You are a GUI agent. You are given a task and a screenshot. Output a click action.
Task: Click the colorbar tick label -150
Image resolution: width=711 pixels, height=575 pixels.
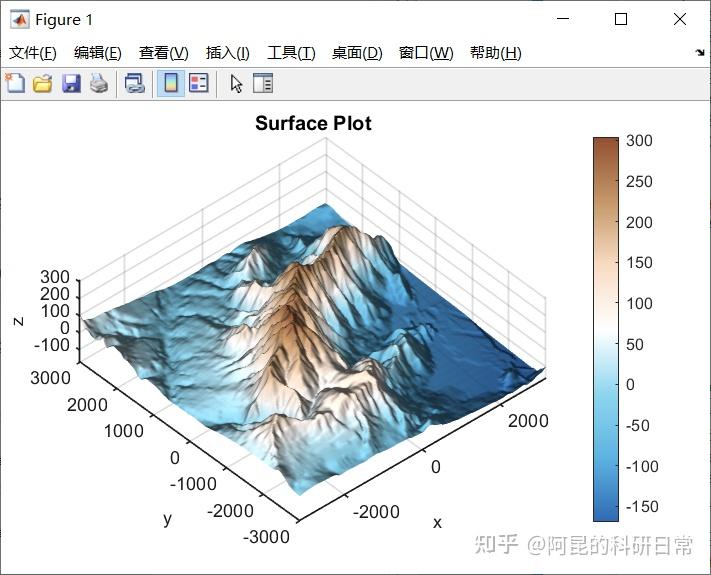tap(642, 506)
